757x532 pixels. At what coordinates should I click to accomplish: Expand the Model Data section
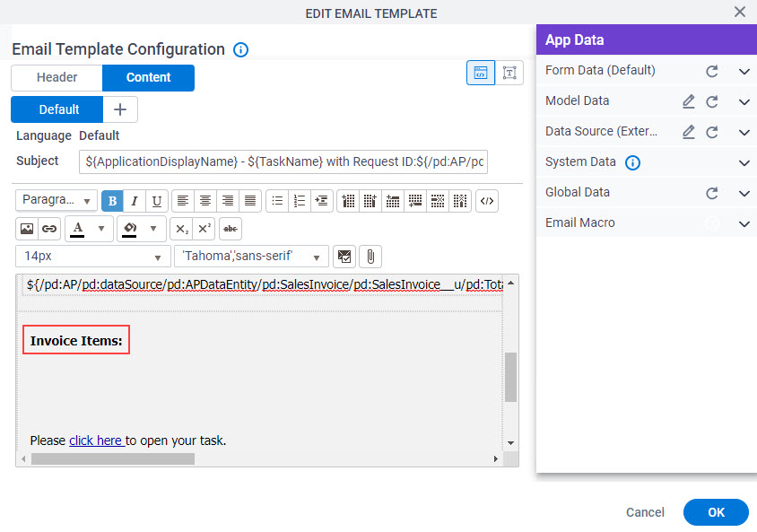[x=744, y=102]
